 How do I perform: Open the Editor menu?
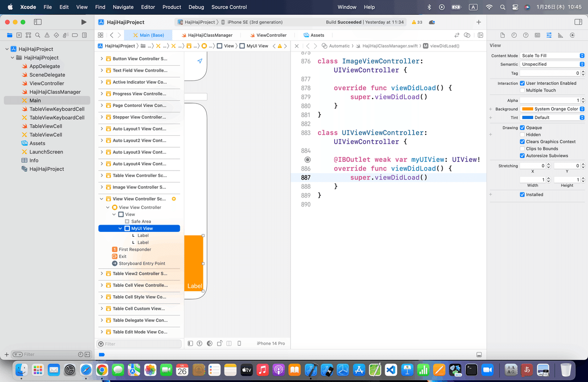(x=148, y=7)
